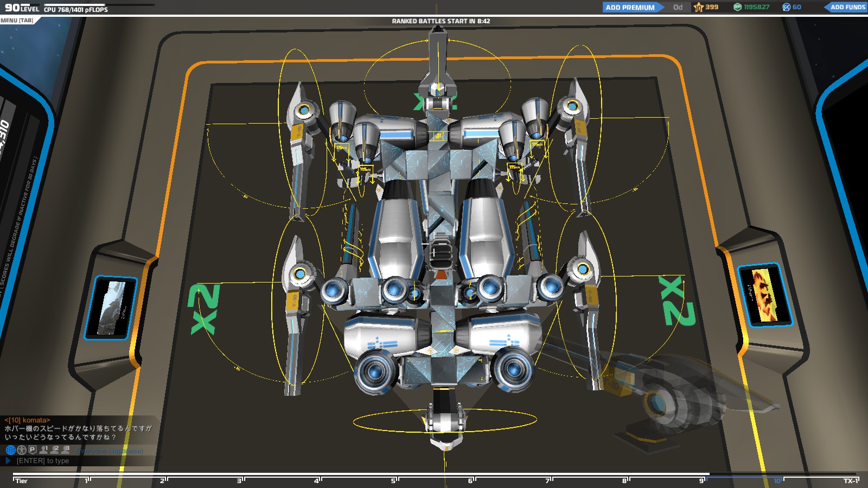
Task: Click the tier 10 star points icon
Action: 698,7
